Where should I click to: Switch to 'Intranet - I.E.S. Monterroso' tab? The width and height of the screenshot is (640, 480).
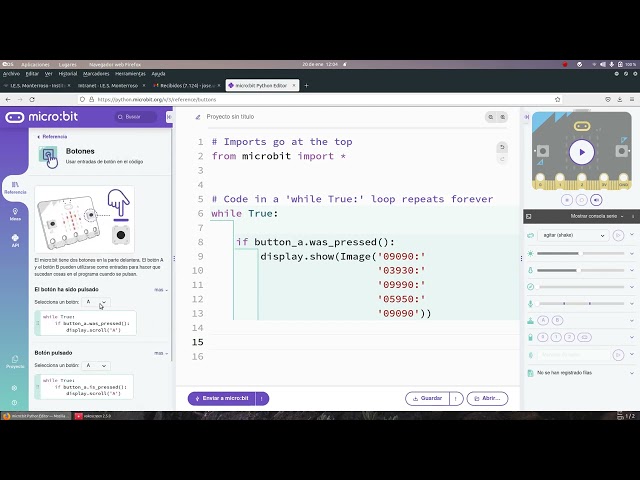pos(108,86)
